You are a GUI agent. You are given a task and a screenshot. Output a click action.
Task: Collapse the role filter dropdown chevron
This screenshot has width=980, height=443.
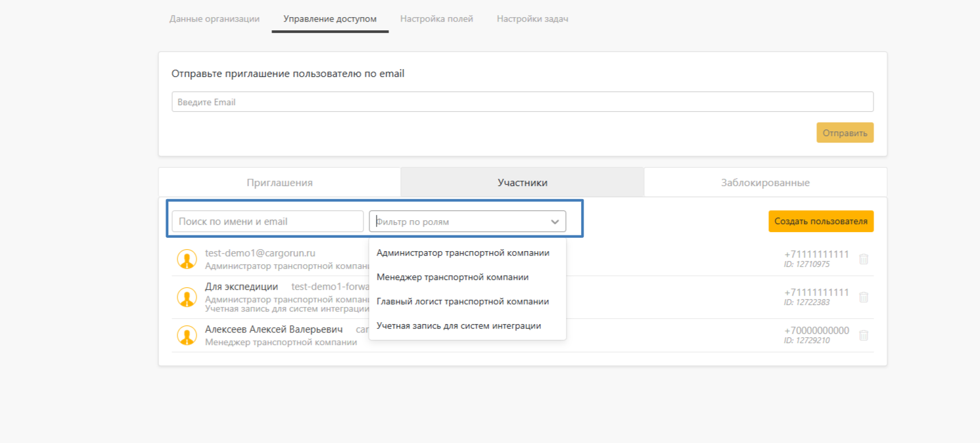[x=554, y=221]
